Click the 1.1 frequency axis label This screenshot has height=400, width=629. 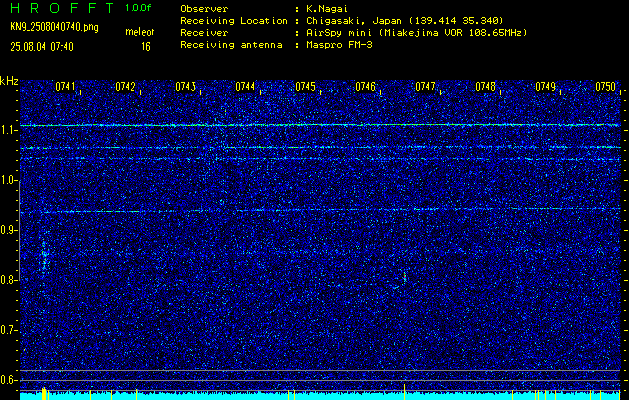tap(8, 130)
